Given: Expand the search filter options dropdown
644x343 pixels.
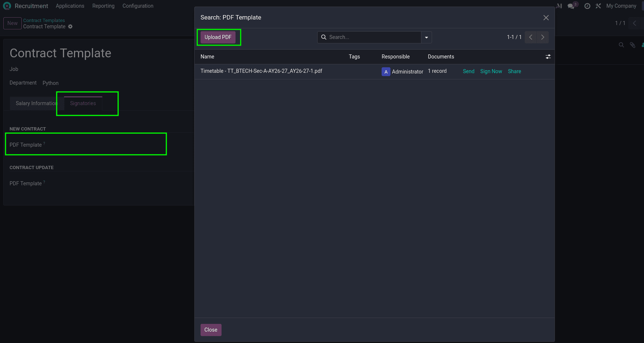Looking at the screenshot, I should pos(427,37).
